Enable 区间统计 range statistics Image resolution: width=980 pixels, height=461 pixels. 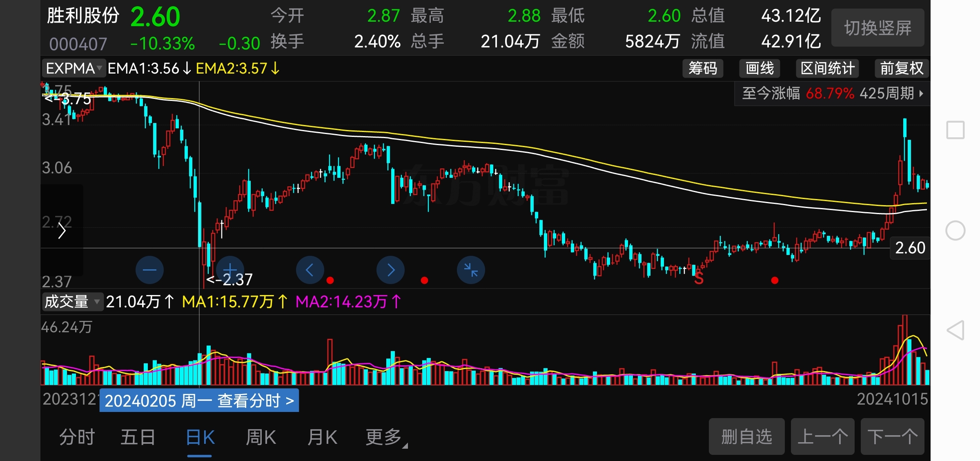pyautogui.click(x=827, y=68)
